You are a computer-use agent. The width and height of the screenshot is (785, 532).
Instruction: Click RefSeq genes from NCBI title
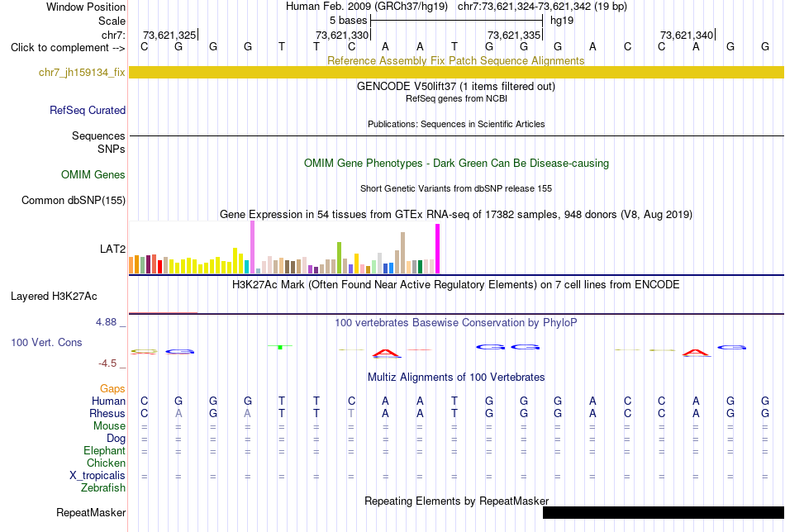click(456, 98)
